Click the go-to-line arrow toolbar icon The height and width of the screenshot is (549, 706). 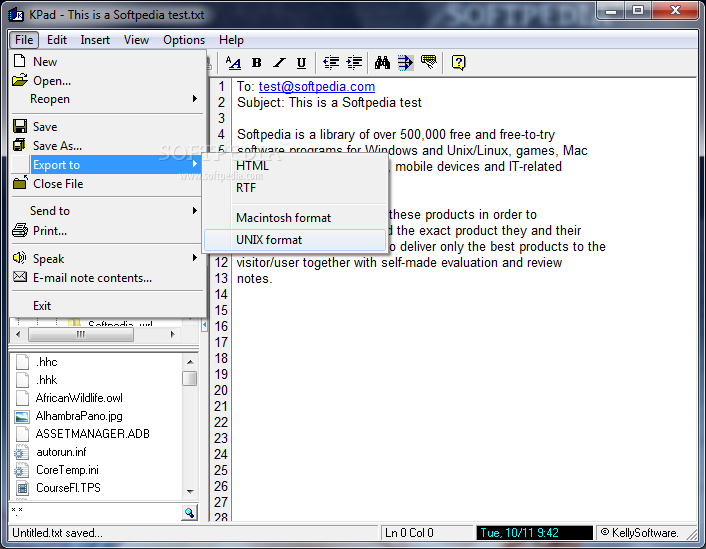tap(405, 63)
